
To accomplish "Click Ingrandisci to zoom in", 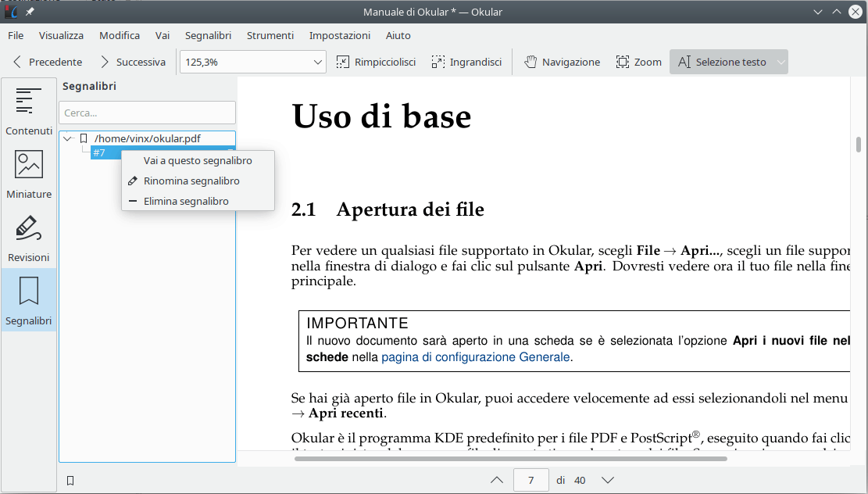I will click(466, 62).
